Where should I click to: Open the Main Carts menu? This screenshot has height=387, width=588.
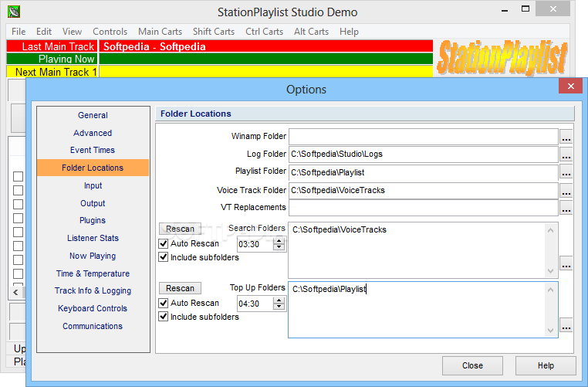tap(161, 32)
